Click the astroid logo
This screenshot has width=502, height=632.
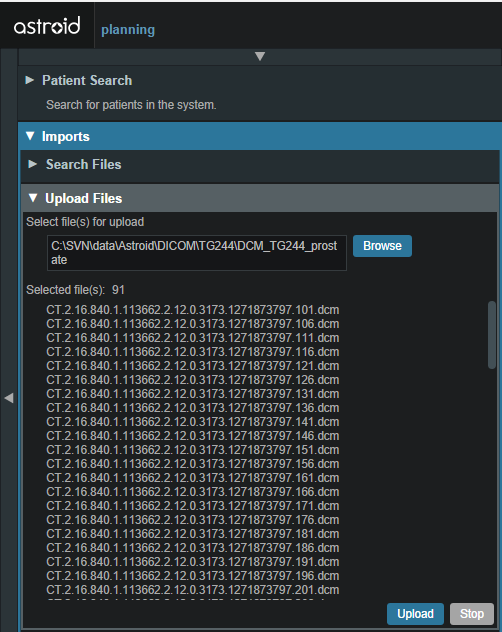click(x=47, y=26)
